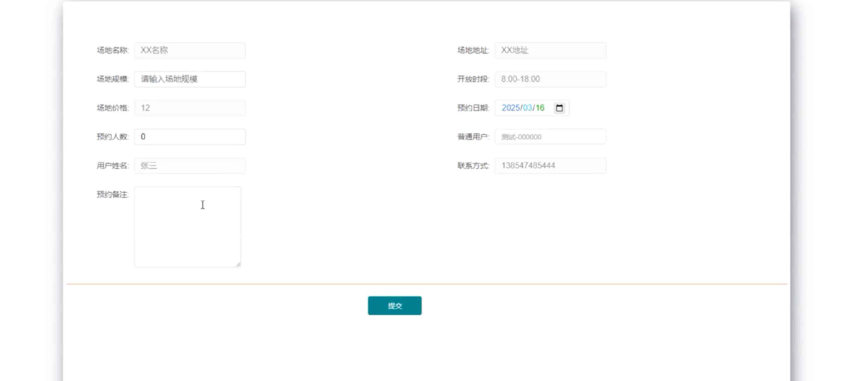Click the 场地价格 field showing 12
This screenshot has height=381, width=868.
point(190,108)
